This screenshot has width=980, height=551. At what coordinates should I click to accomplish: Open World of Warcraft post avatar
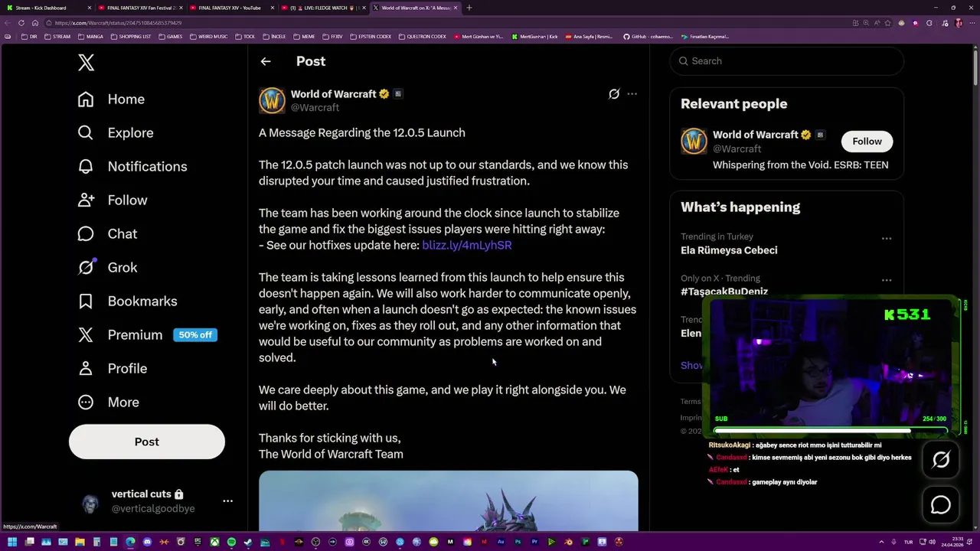pos(272,100)
